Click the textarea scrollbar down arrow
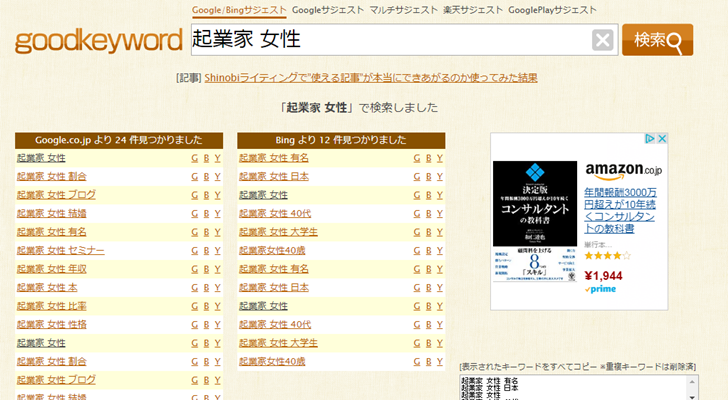 point(692,397)
